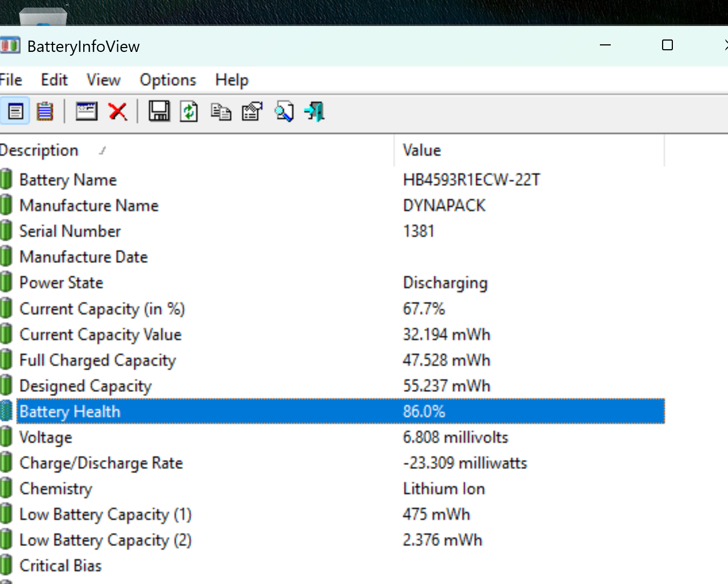Select the "Full Charged Capacity" label

(x=98, y=360)
